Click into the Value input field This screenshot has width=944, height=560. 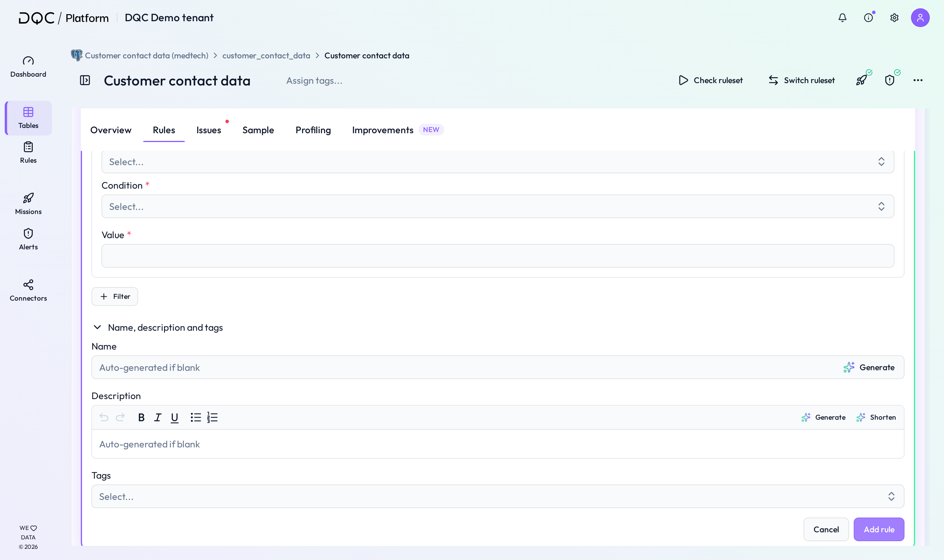click(498, 256)
